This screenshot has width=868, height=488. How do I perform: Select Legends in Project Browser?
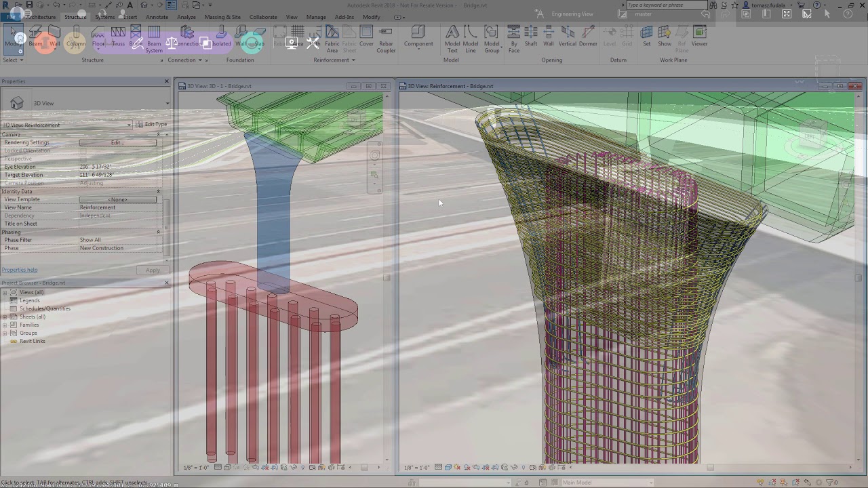click(x=30, y=300)
